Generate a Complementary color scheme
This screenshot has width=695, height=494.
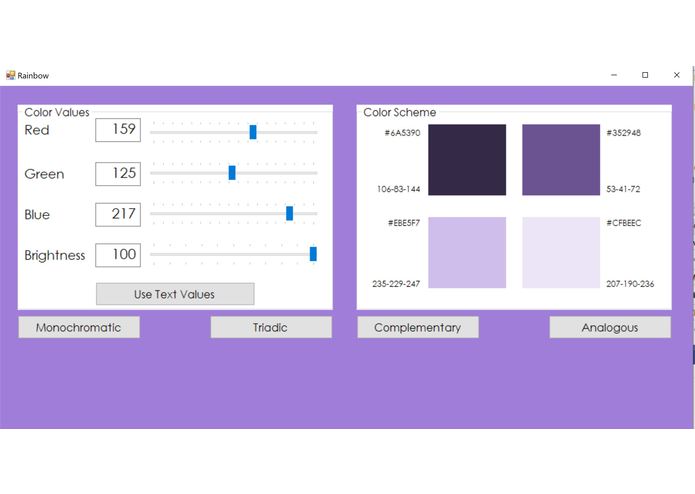(x=418, y=327)
